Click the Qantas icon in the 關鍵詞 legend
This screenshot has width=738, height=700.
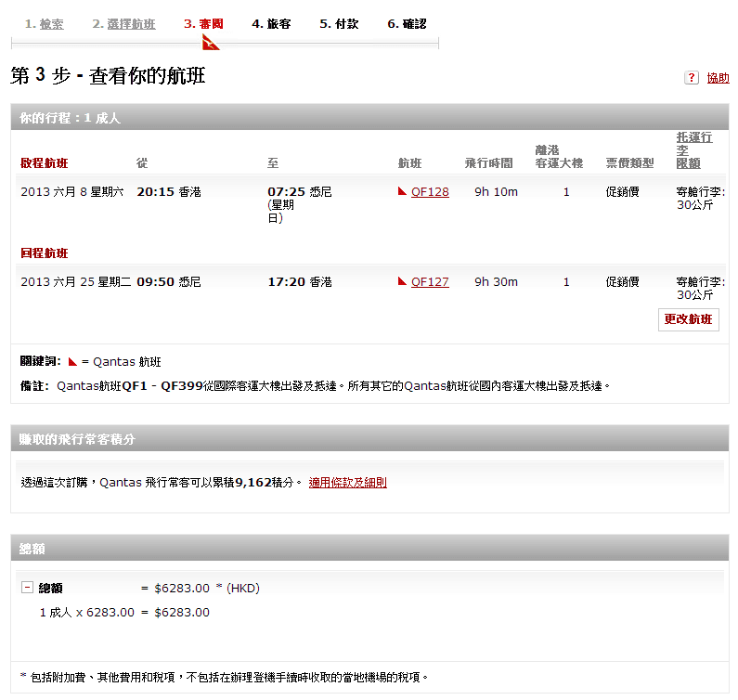[x=72, y=362]
